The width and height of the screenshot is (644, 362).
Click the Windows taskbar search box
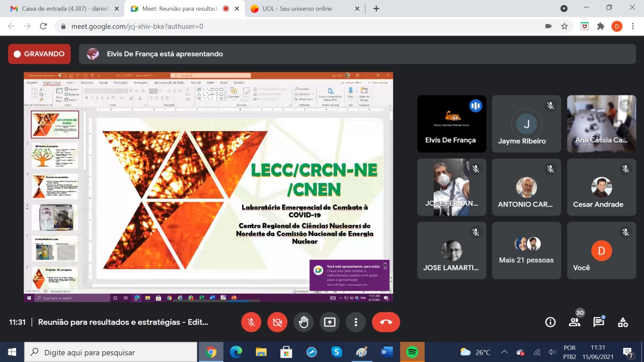click(111, 352)
